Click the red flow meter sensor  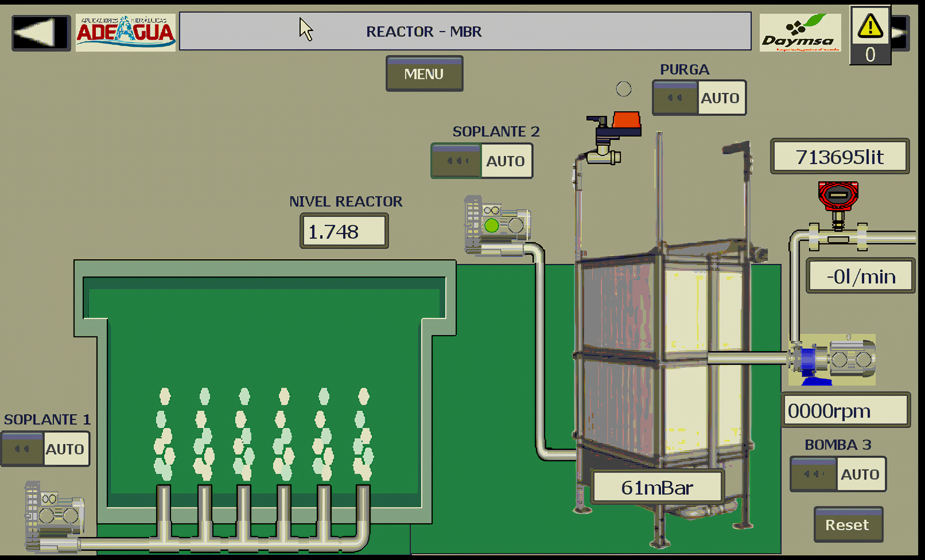pyautogui.click(x=838, y=198)
